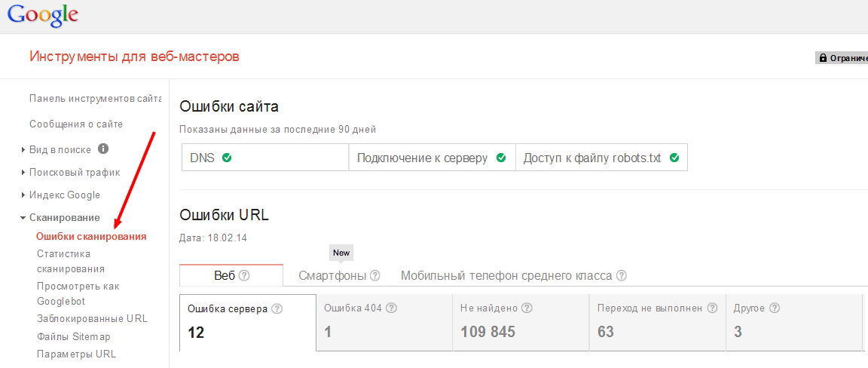The image size is (868, 368).
Task: Expand the Поисковый трафик section
Action: [23, 173]
